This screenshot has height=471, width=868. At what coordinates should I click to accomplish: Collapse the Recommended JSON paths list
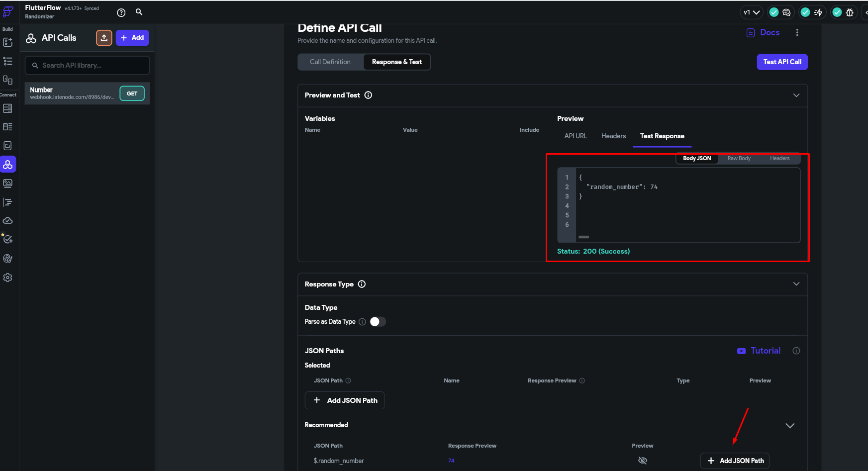click(x=789, y=426)
